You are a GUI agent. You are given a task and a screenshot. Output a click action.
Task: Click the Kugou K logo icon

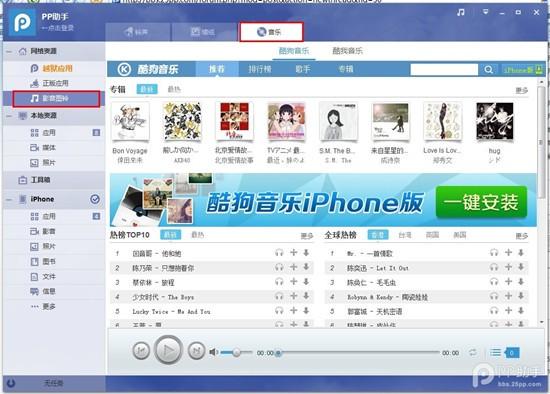point(124,69)
